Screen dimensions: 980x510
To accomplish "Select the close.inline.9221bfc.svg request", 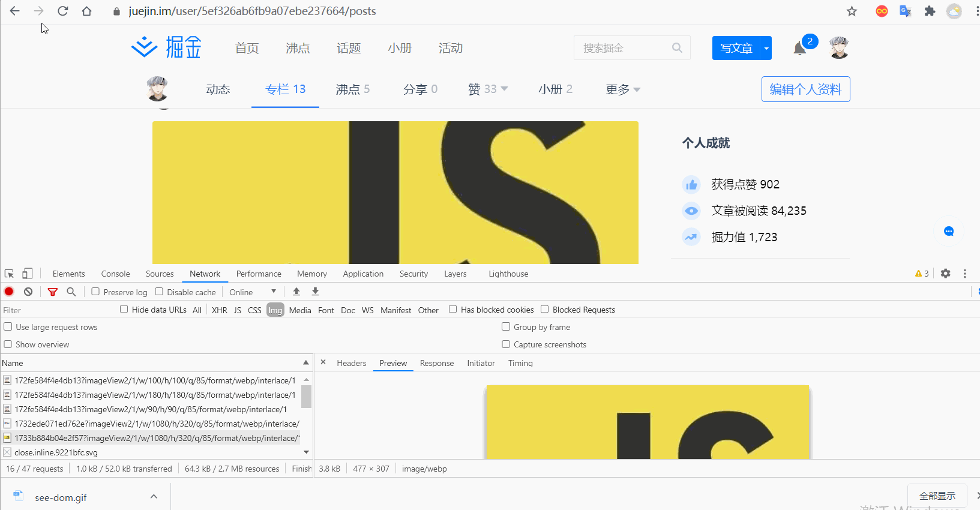I will pyautogui.click(x=150, y=452).
